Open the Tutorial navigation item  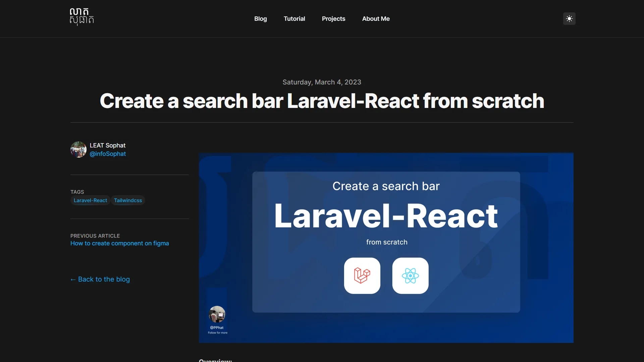coord(294,18)
